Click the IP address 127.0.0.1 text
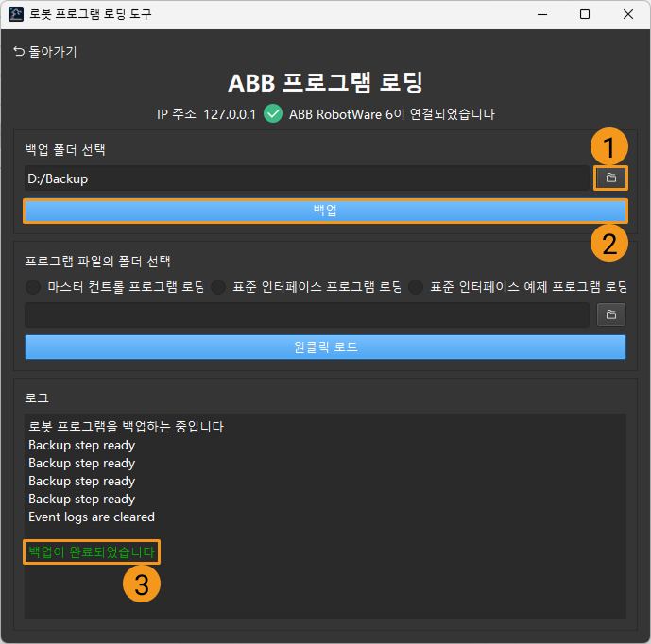Image resolution: width=651 pixels, height=644 pixels. (x=230, y=114)
